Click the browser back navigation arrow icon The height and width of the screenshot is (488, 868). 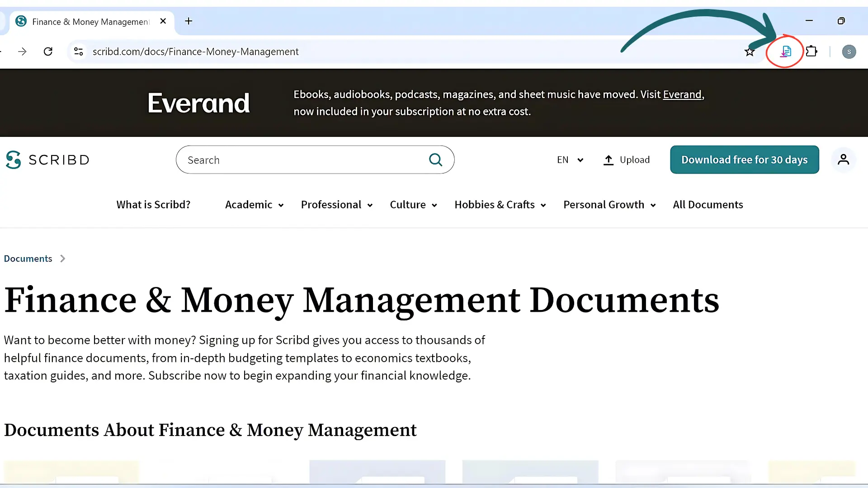click(2, 52)
